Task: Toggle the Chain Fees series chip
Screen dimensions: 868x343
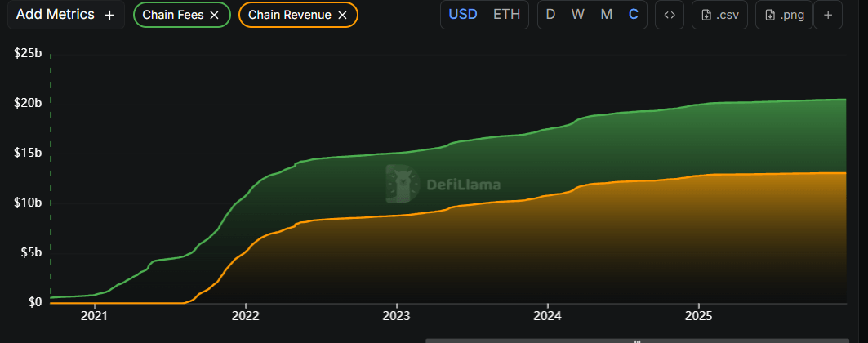Action: pos(172,15)
